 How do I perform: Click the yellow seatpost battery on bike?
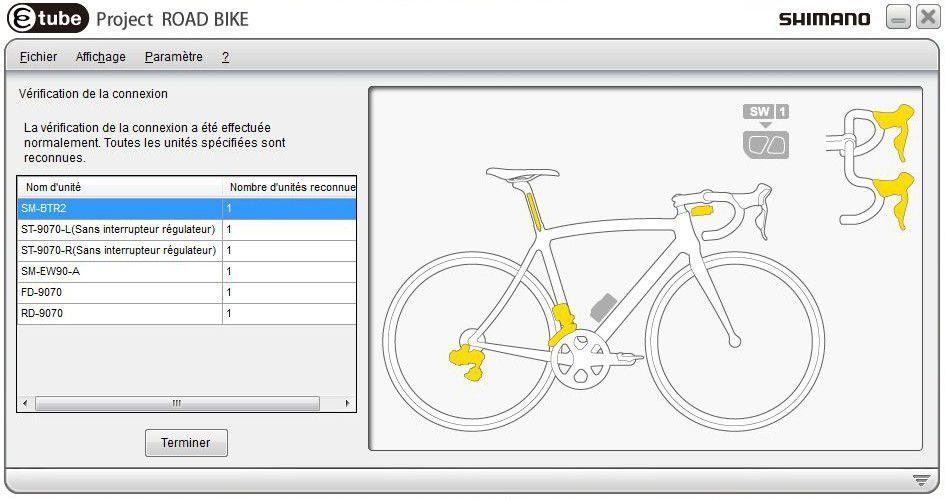click(x=534, y=212)
